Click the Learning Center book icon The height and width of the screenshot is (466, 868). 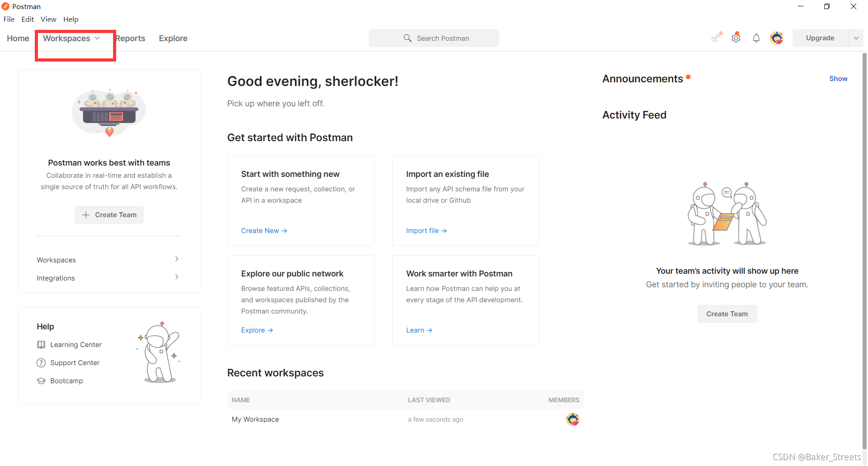(x=41, y=345)
